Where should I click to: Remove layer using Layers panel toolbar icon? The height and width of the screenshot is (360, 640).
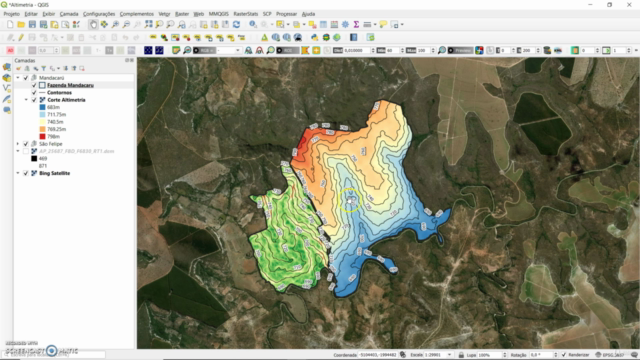click(82, 69)
